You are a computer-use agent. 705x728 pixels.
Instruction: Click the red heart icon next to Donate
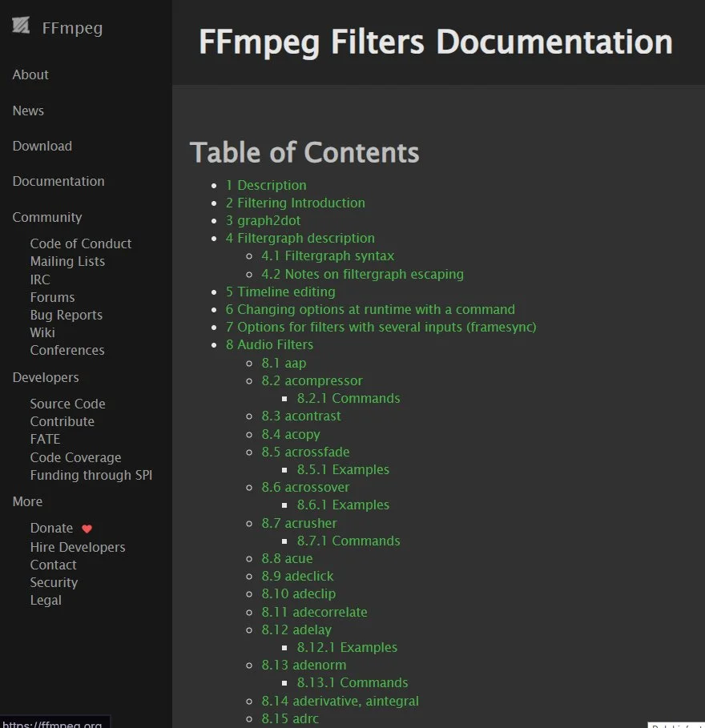click(x=87, y=529)
